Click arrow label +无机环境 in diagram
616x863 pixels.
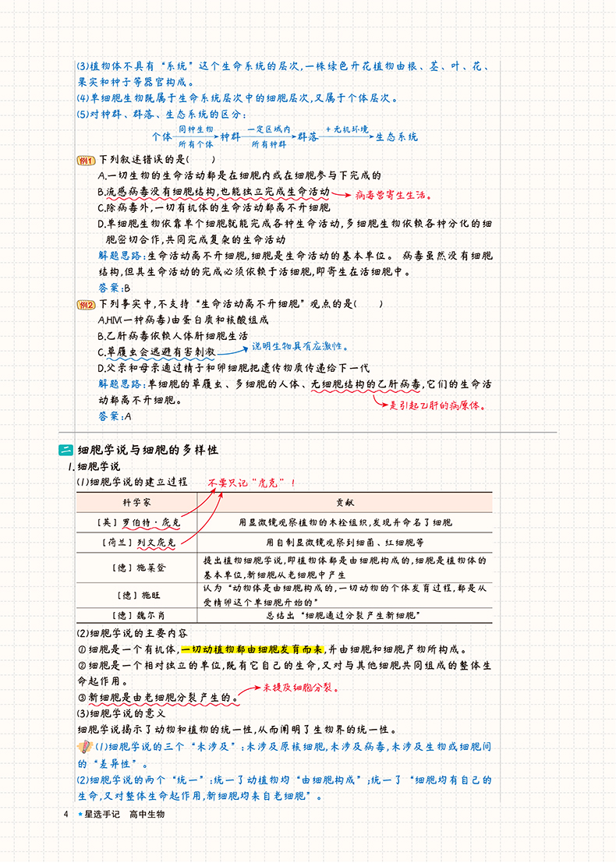point(347,129)
